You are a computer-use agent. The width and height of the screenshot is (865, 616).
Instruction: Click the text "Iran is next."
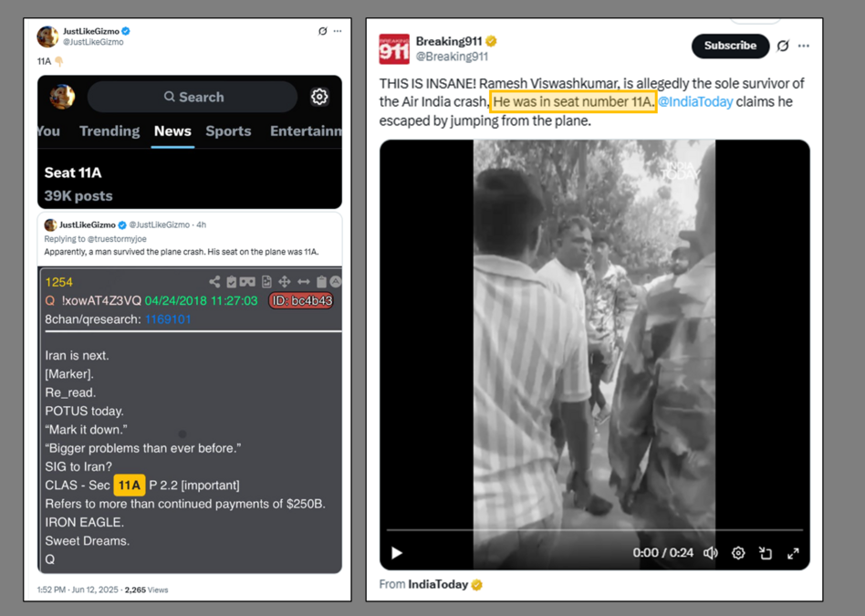click(x=78, y=356)
